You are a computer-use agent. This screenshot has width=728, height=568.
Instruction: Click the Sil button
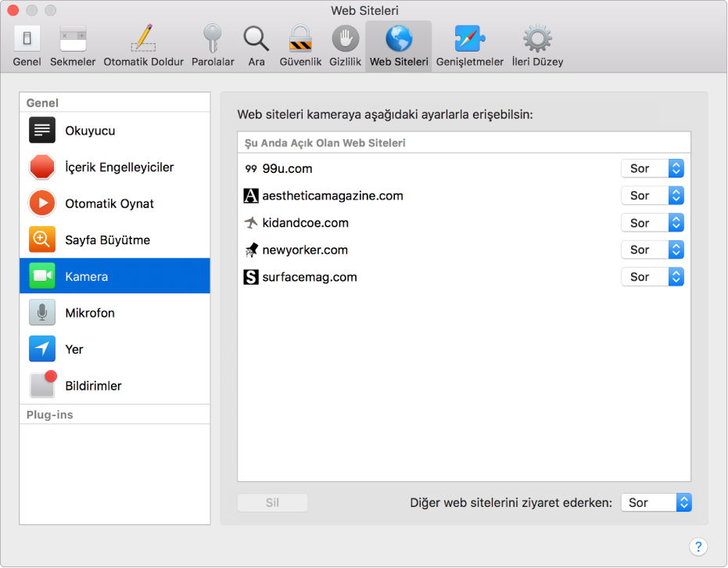(273, 502)
